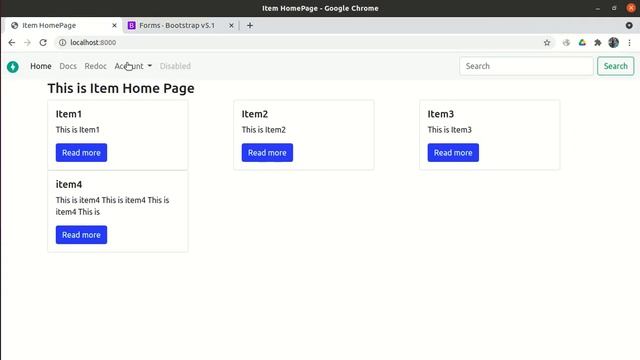640x360 pixels.
Task: View site information icon beside localhost
Action: [x=62, y=42]
